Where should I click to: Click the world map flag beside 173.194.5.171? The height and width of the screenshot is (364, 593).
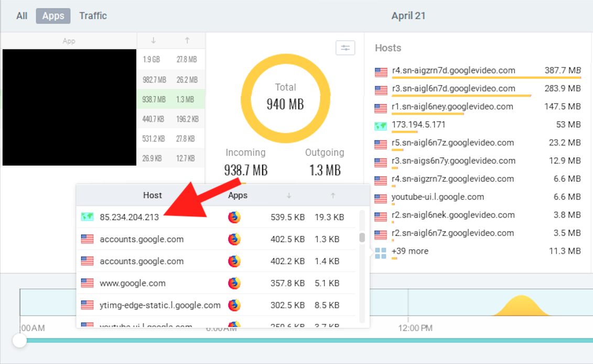coord(381,125)
